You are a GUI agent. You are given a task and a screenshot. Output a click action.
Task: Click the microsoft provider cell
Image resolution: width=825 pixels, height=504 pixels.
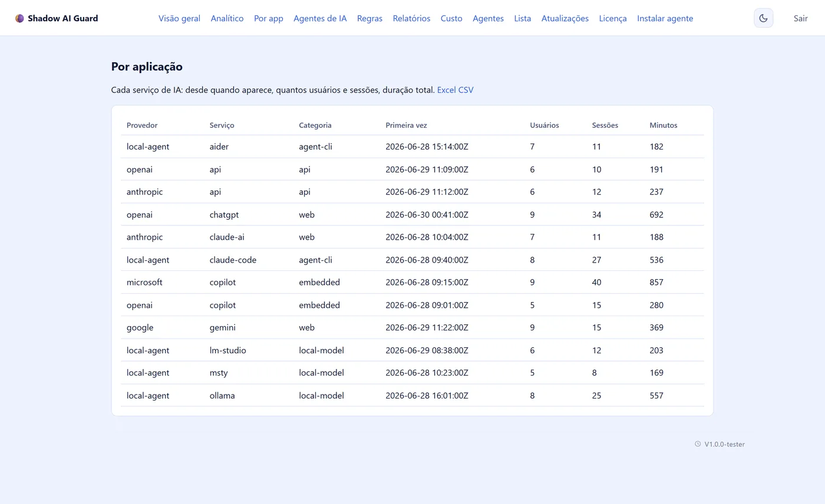(144, 282)
